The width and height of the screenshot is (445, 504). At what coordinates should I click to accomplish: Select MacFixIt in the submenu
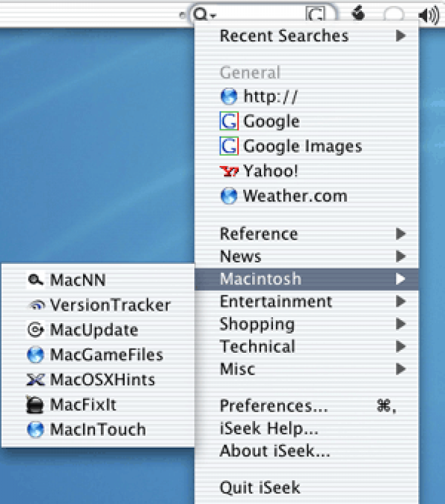[98, 404]
